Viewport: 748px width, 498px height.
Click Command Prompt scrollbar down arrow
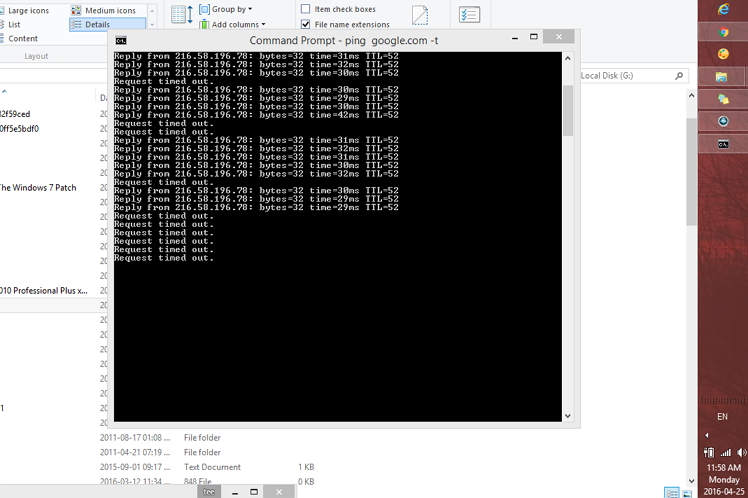click(568, 416)
